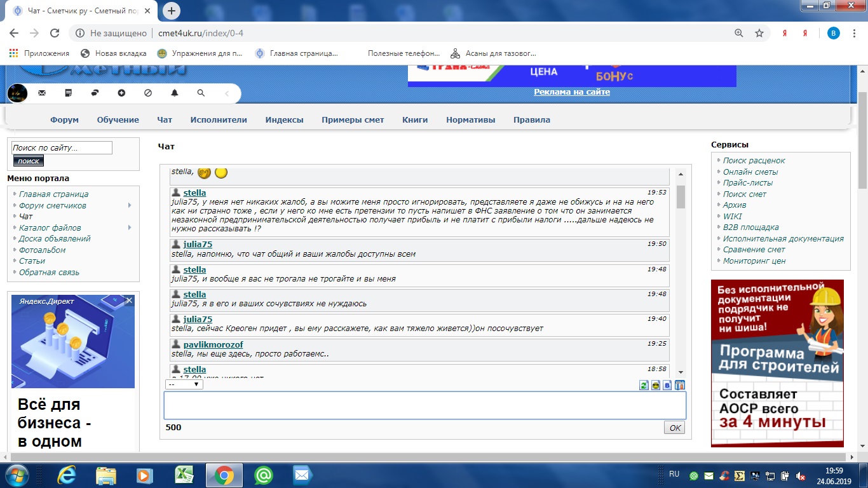Click the crossed circle block icon
Viewport: 868px width, 488px height.
click(x=148, y=93)
